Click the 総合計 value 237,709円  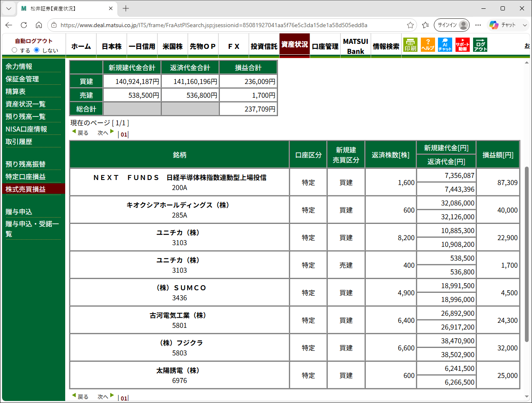click(x=260, y=109)
